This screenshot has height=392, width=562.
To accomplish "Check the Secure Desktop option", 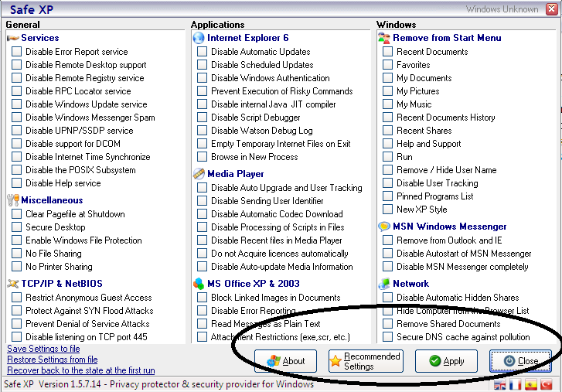I will 16,227.
